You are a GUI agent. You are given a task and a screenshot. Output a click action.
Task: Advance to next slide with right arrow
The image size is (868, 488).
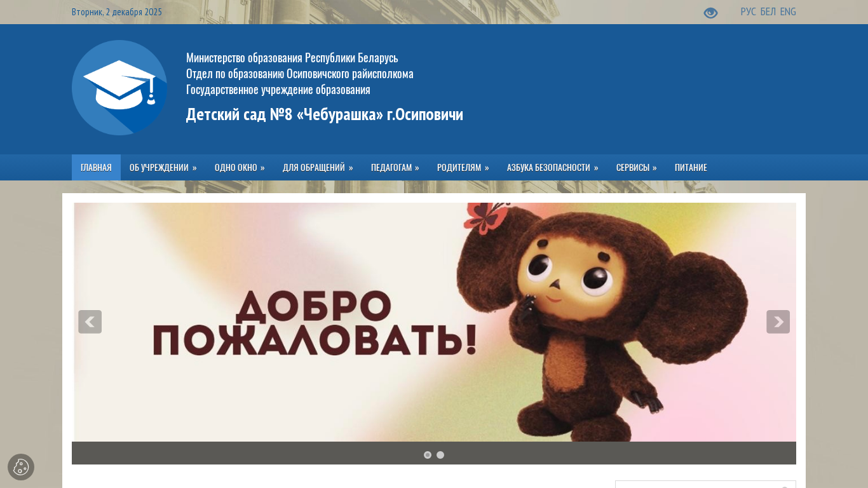tap(778, 322)
